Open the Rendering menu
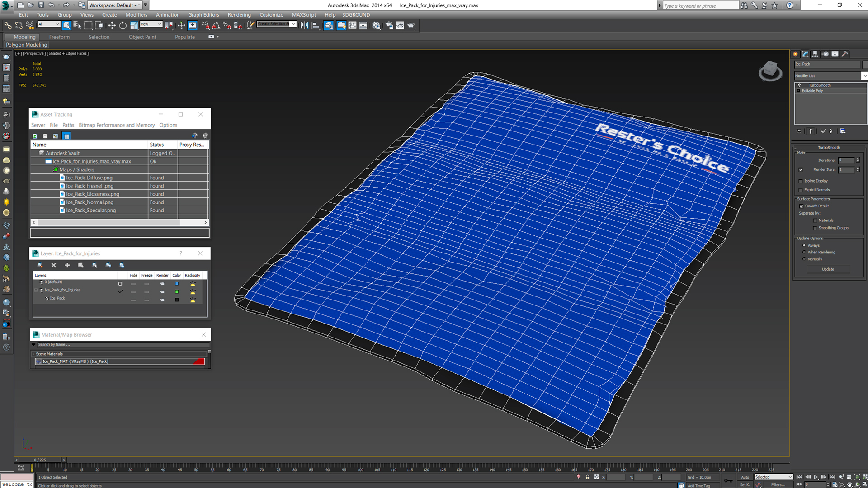Screen dimensions: 868x488 click(239, 15)
